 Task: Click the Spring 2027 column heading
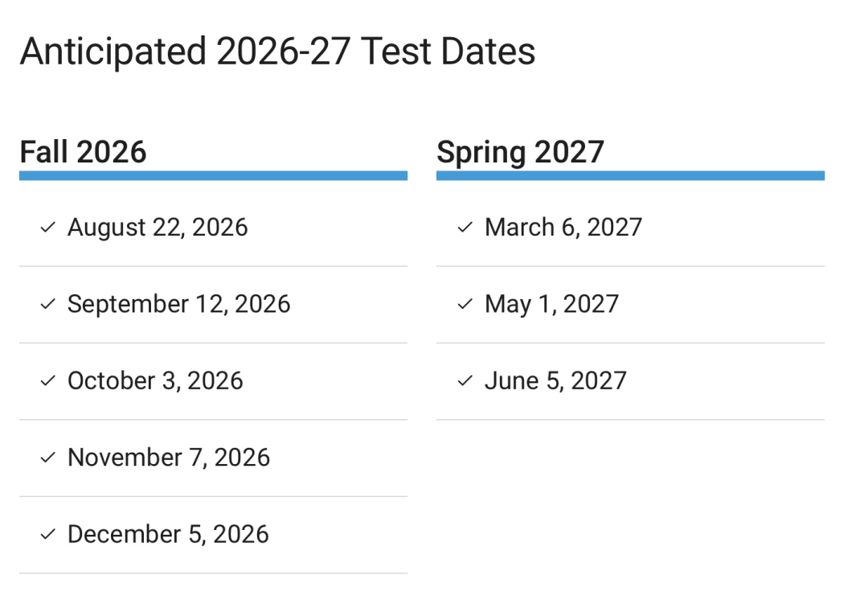point(520,152)
